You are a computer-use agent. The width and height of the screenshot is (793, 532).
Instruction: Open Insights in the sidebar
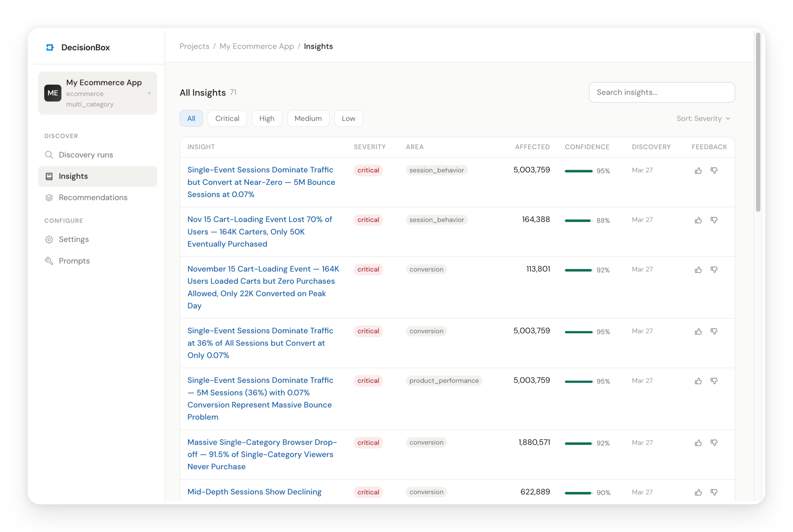coord(98,176)
